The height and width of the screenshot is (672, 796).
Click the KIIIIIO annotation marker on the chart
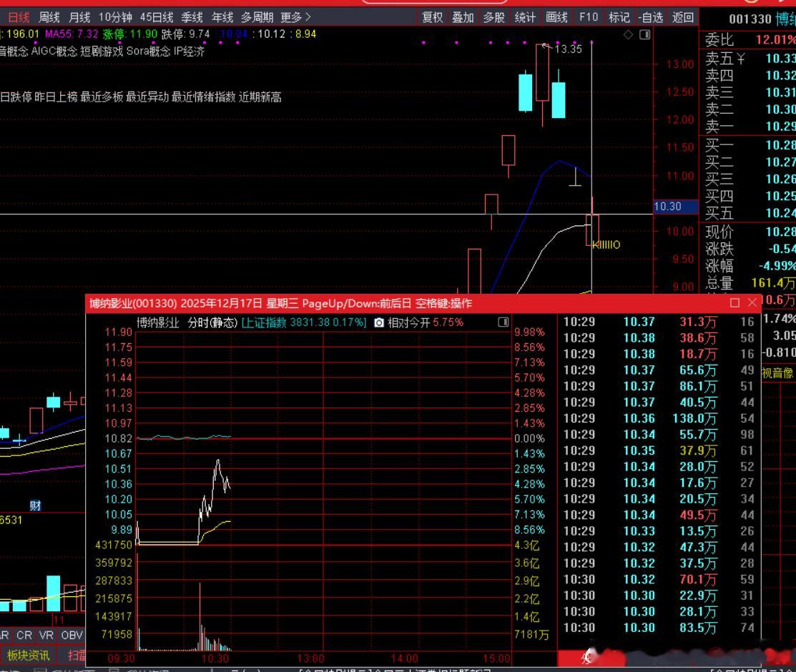pos(606,244)
